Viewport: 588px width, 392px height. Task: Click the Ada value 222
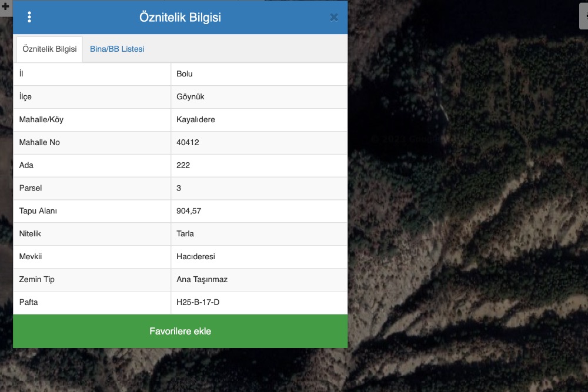click(x=183, y=166)
